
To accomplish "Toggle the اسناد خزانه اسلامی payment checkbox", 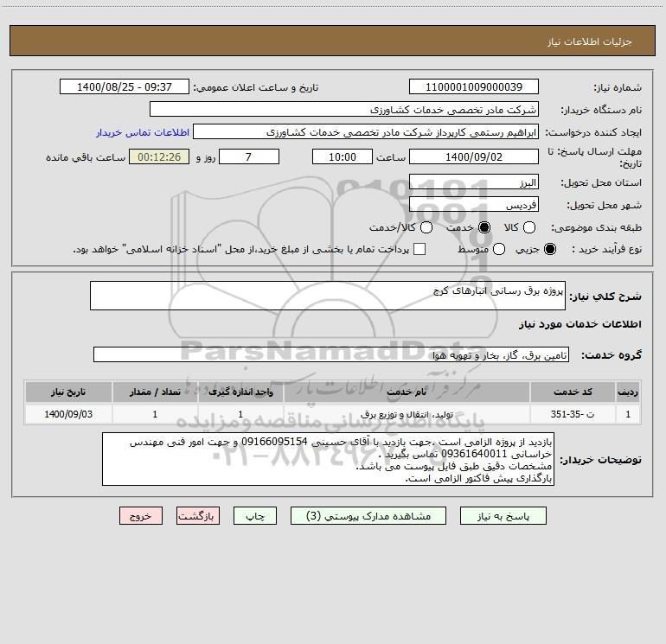I will [x=419, y=249].
